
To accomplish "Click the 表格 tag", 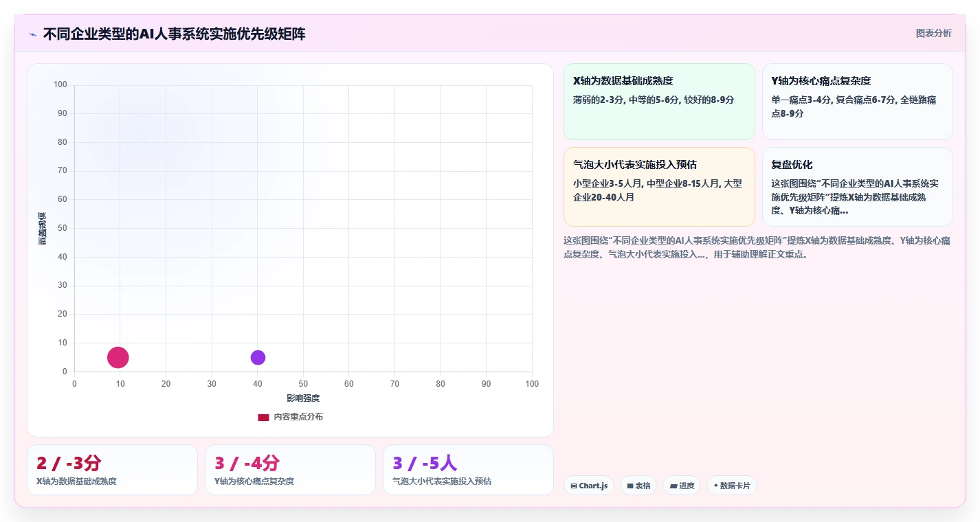I will click(x=638, y=486).
